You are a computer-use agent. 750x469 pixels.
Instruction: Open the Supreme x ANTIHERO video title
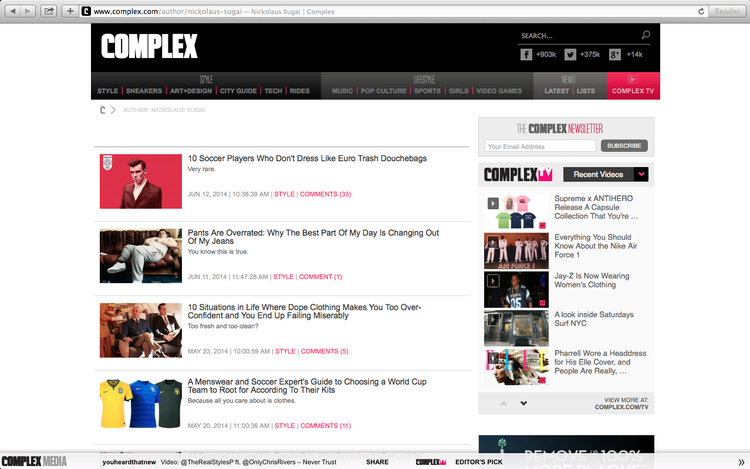pos(596,207)
